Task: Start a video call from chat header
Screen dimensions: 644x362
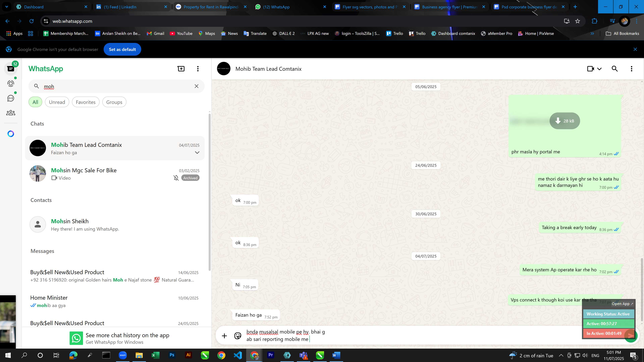Action: (591, 69)
